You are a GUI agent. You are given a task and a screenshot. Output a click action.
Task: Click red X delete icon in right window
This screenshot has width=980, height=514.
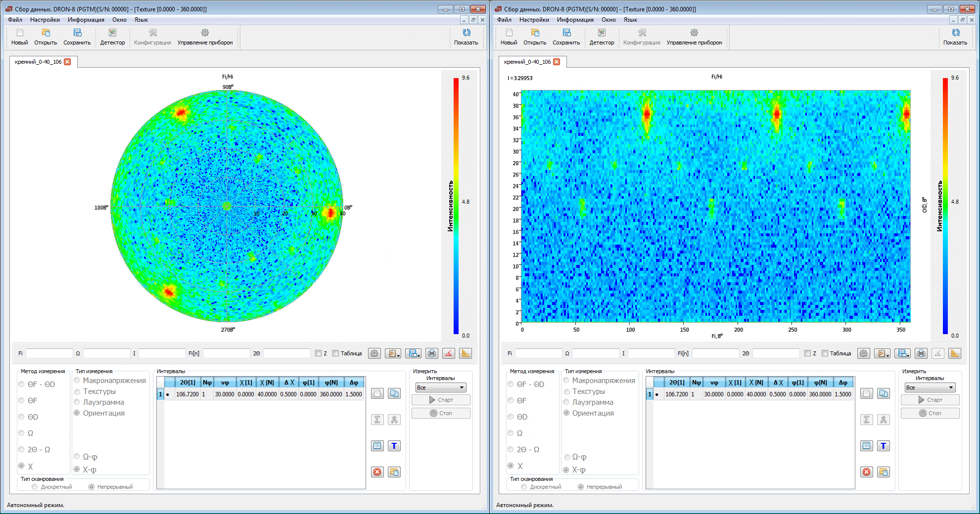(x=867, y=472)
